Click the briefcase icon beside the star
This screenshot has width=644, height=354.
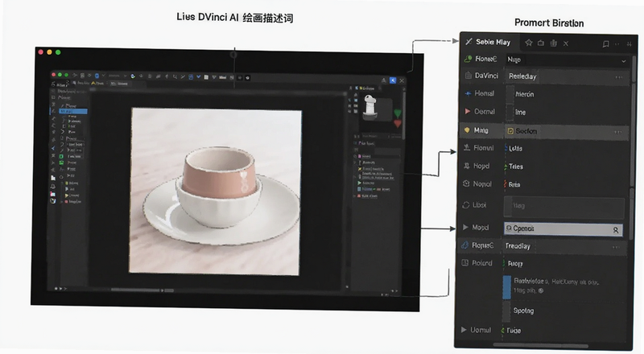(x=541, y=43)
